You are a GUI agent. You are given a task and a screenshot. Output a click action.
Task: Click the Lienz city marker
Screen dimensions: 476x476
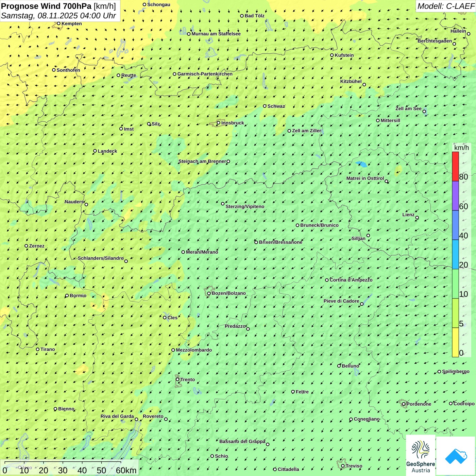pyautogui.click(x=417, y=218)
